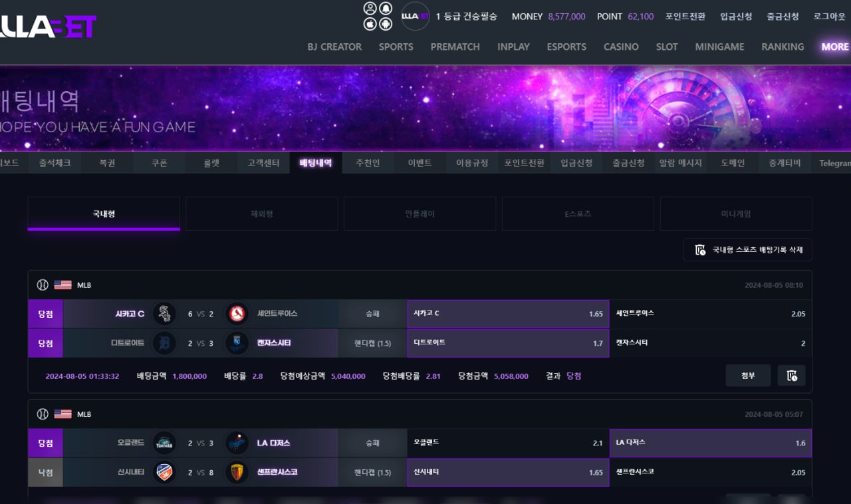The width and height of the screenshot is (851, 504).
Task: Open 이용규정 in sub navigation
Action: pyautogui.click(x=472, y=163)
